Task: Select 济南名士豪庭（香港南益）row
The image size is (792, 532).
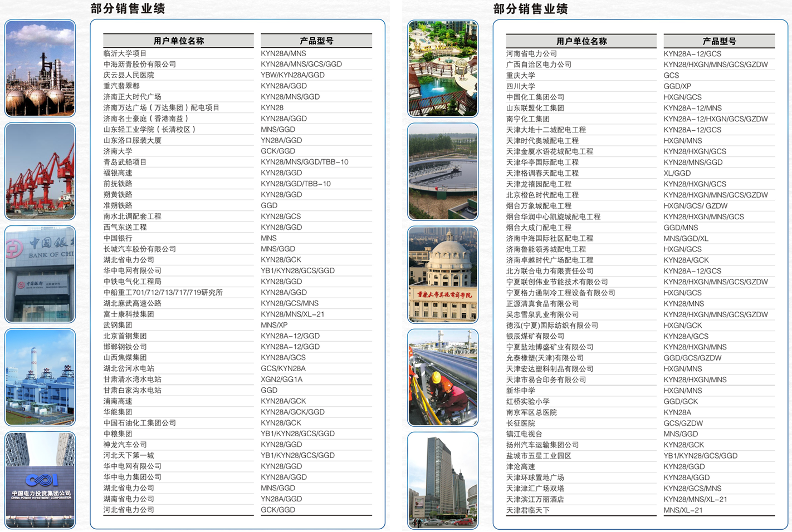Action: point(237,119)
